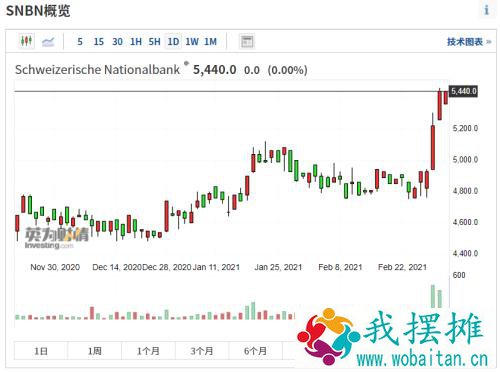Click the Jan 25, 2021 date label
The height and width of the screenshot is (373, 500).
pos(278,267)
